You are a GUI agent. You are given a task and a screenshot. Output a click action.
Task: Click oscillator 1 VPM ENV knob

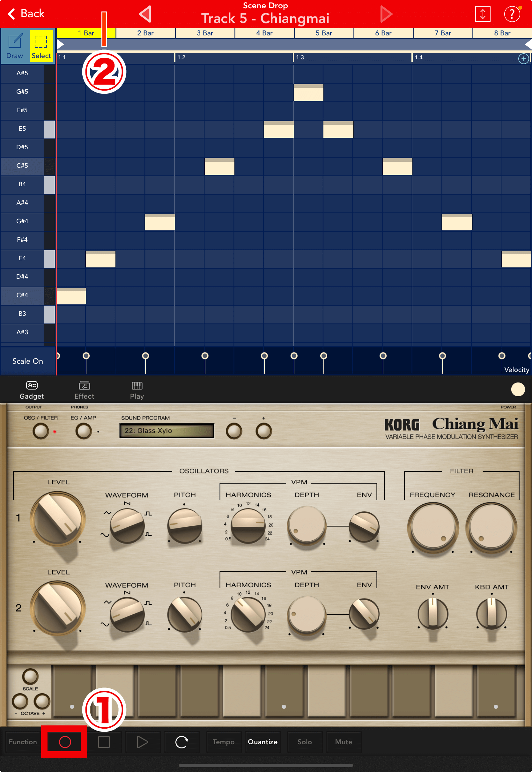pyautogui.click(x=364, y=527)
